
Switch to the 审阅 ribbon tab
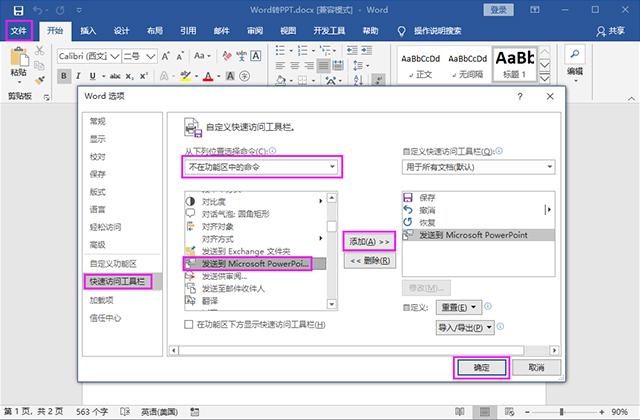click(x=255, y=31)
